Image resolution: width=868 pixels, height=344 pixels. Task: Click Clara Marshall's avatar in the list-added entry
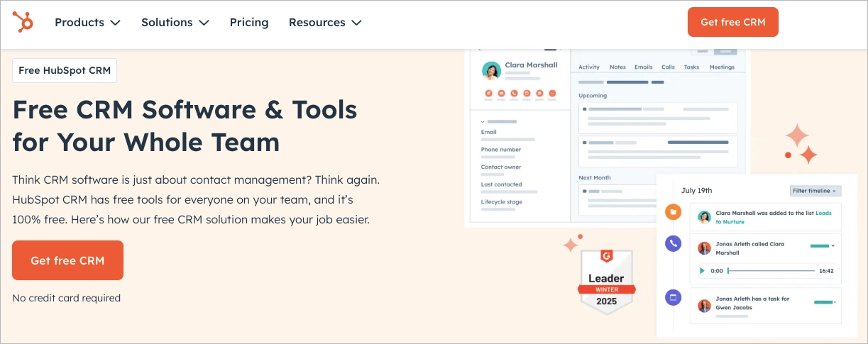click(x=704, y=217)
